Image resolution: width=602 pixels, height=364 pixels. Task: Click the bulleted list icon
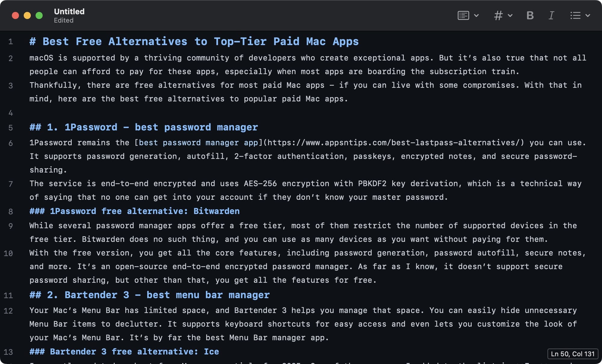point(575,15)
